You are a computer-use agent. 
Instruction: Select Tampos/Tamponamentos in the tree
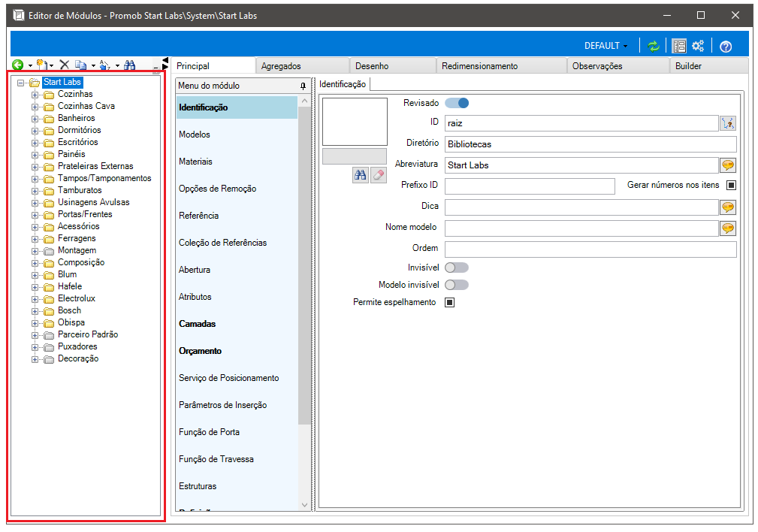pos(104,179)
